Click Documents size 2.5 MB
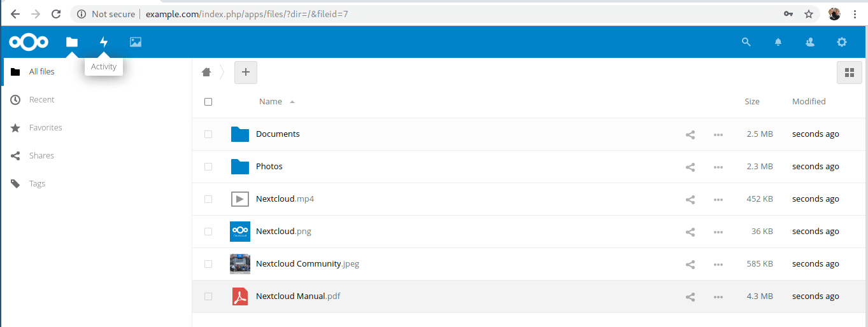This screenshot has width=868, height=327. [x=760, y=134]
